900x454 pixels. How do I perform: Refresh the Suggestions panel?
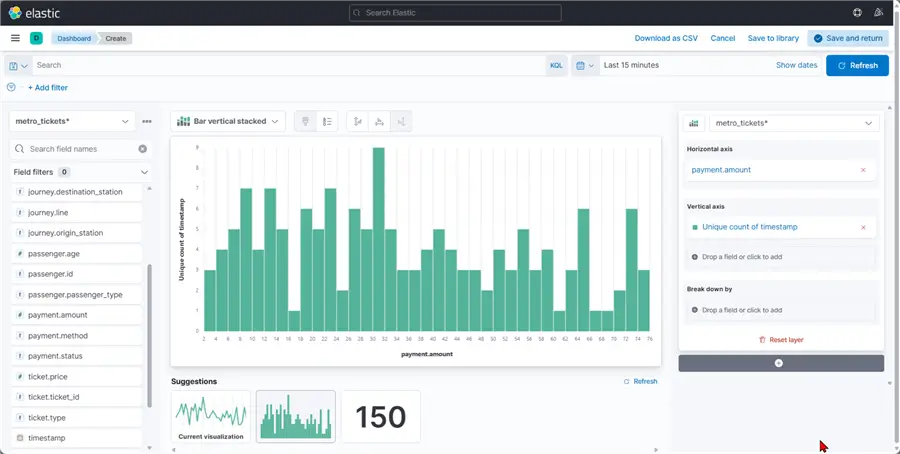click(641, 382)
